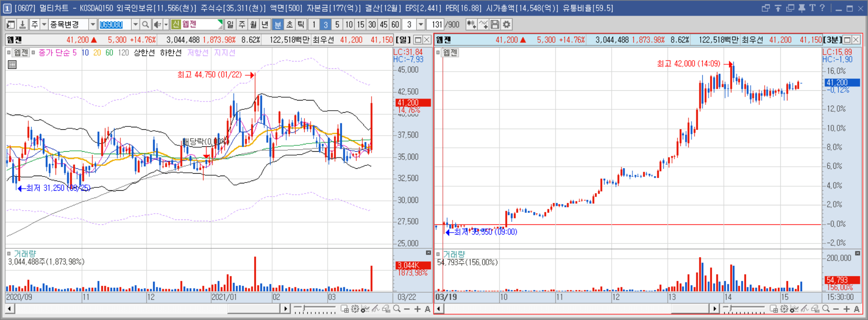The image size is (868, 320).
Task: Click right chart scrollbar right arrow
Action: click(x=714, y=309)
